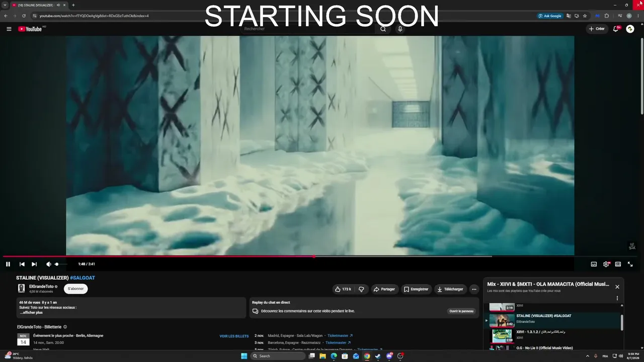
Task: Open the #SALGOAT hashtag link
Action: 83,278
